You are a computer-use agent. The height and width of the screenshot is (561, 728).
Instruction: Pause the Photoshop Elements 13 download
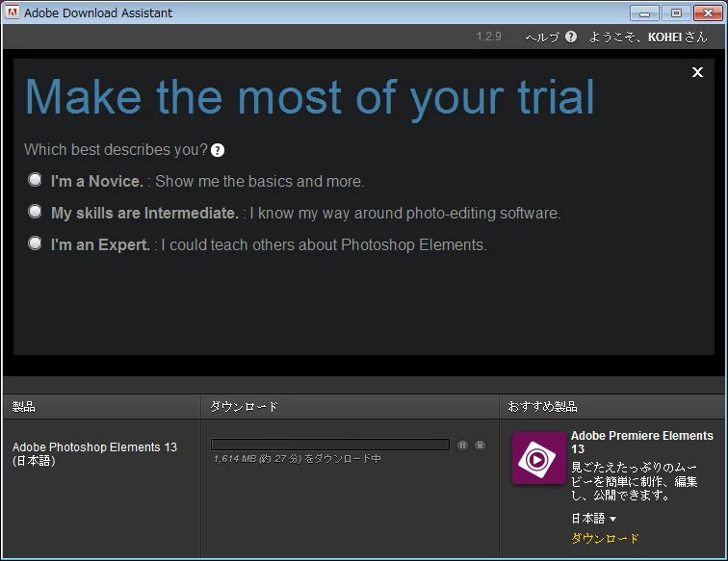coord(462,446)
